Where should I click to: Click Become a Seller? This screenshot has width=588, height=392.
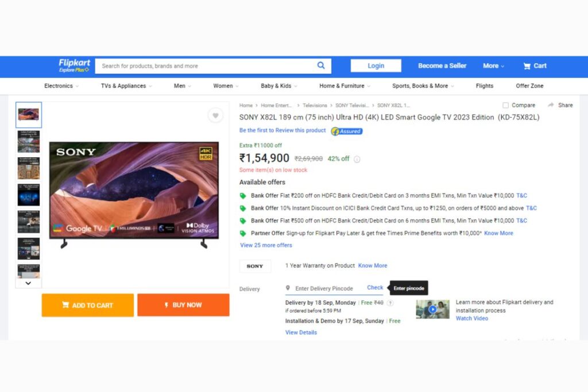(442, 66)
